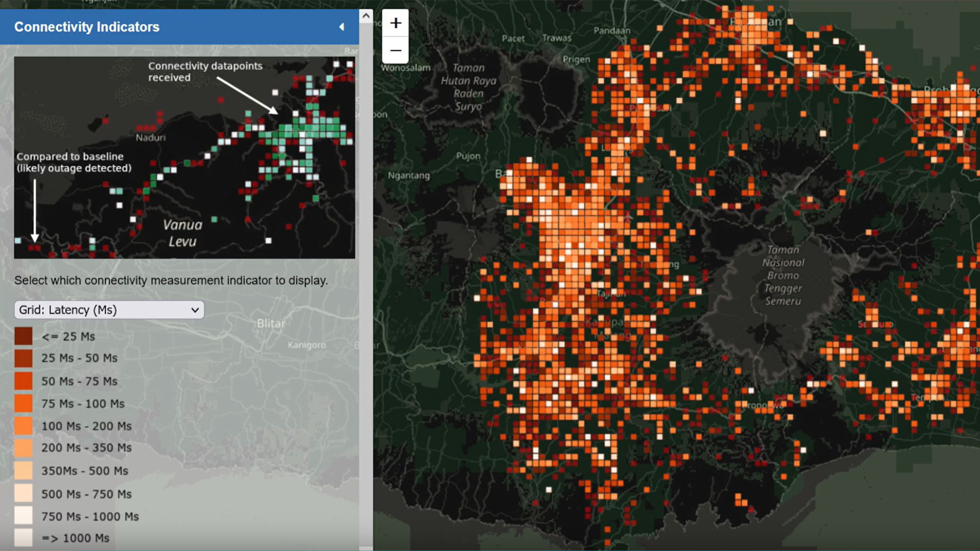Click the Vanua Levu example thumbnail image
The image size is (980, 551).
(184, 157)
